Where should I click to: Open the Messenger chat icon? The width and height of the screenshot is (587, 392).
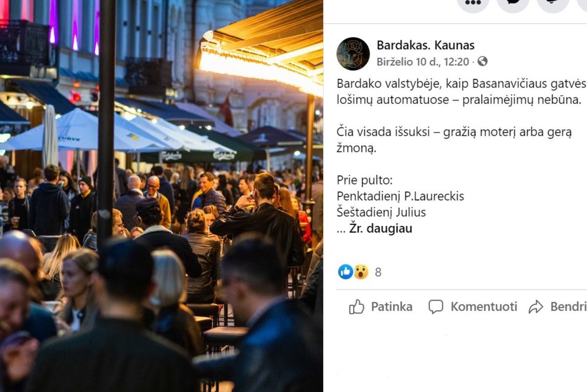513,4
